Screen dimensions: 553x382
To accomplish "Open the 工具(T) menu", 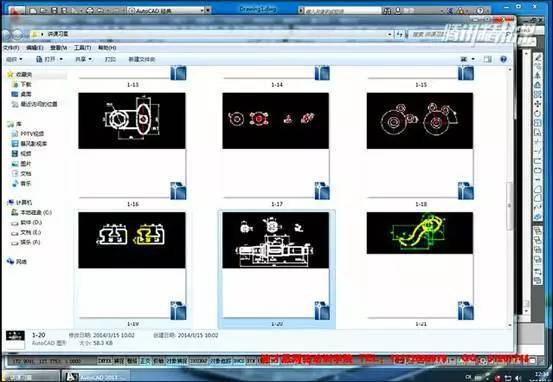I will point(83,48).
